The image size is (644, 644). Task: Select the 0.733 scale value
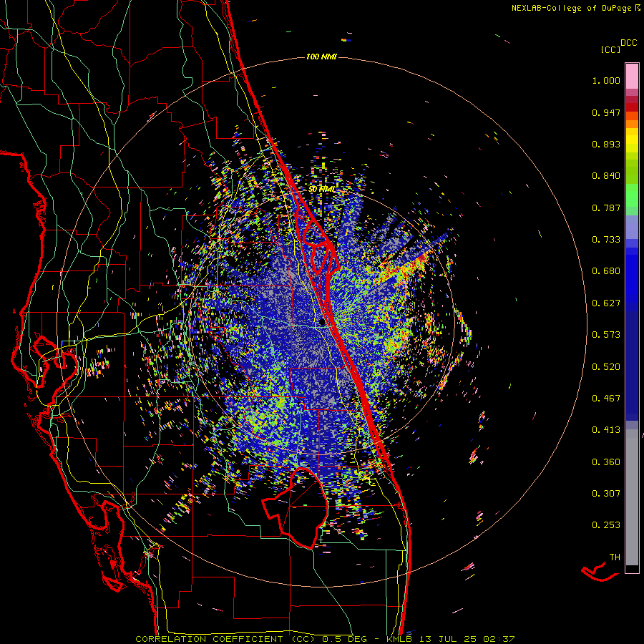606,240
